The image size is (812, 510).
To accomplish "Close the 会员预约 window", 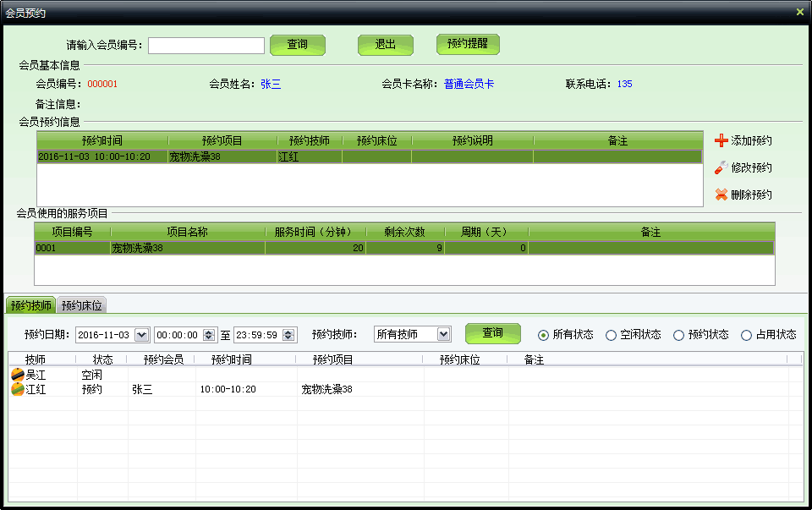I will (x=799, y=12).
